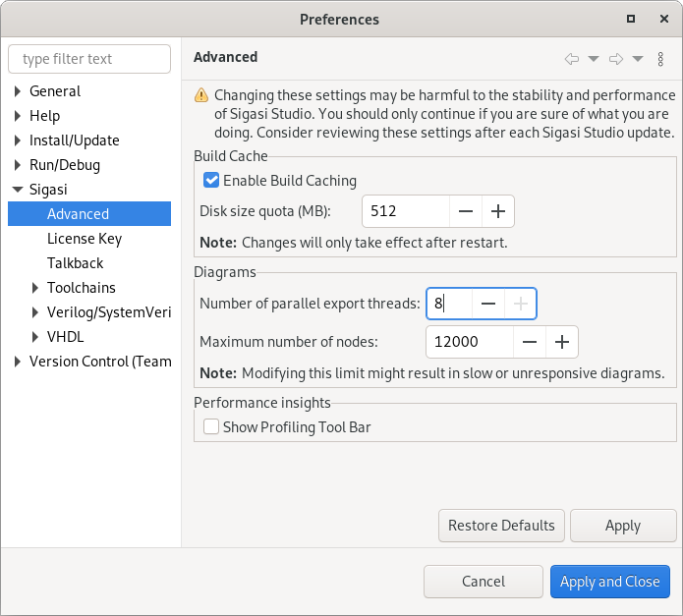Click the back navigation arrow icon
Viewport: 683px width, 616px height.
[x=572, y=59]
